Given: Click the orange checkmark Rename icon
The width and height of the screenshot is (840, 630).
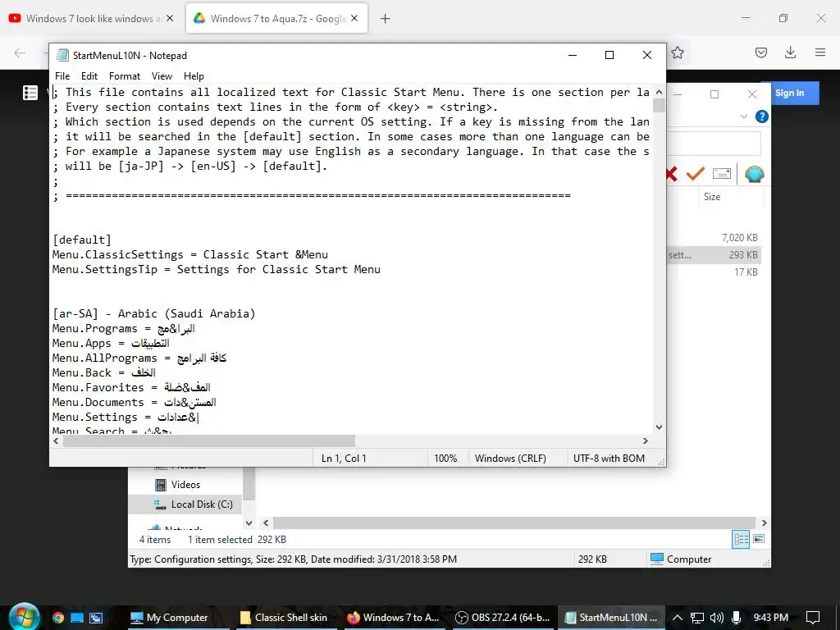Looking at the screenshot, I should click(696, 174).
